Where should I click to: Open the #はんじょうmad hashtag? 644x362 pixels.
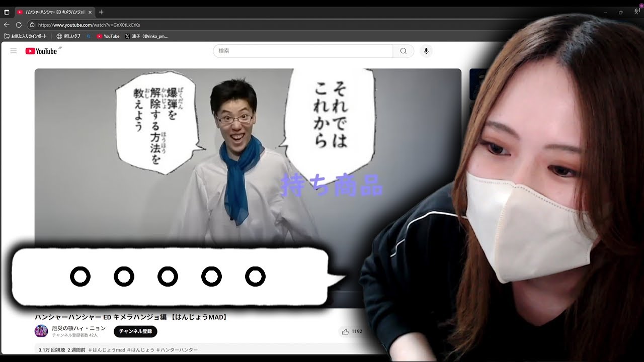click(x=107, y=349)
